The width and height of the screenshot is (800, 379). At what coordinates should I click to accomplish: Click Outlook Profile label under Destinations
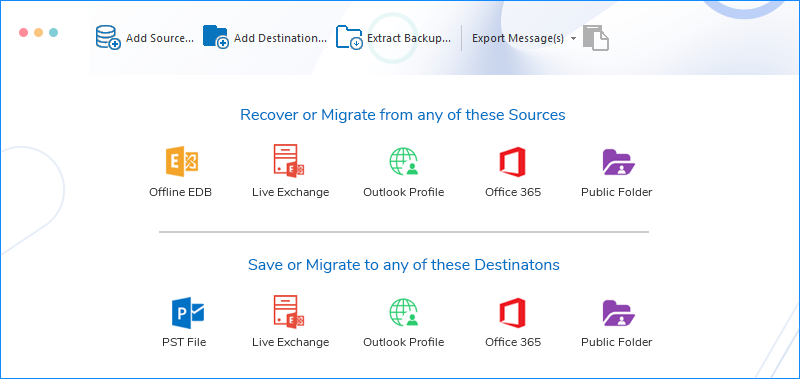point(404,342)
